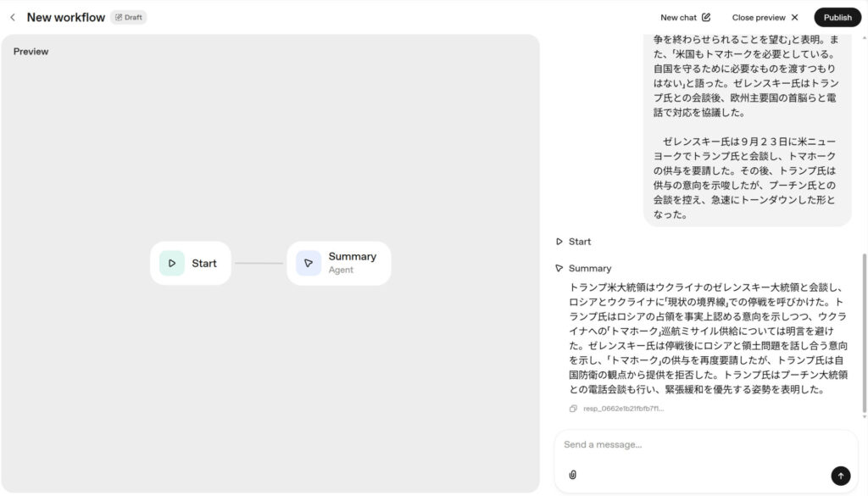Close the preview with the X icon
Viewport: 868px width, 496px height.
pyautogui.click(x=794, y=17)
